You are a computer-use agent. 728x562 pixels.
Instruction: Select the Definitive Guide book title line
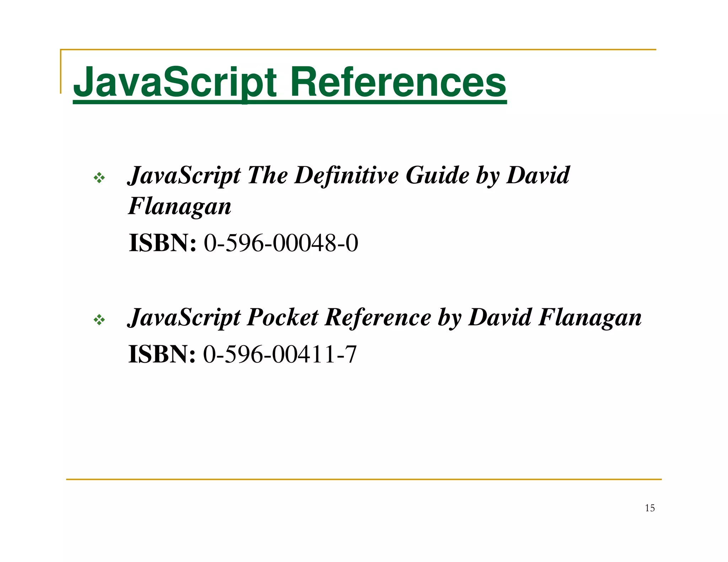click(349, 175)
